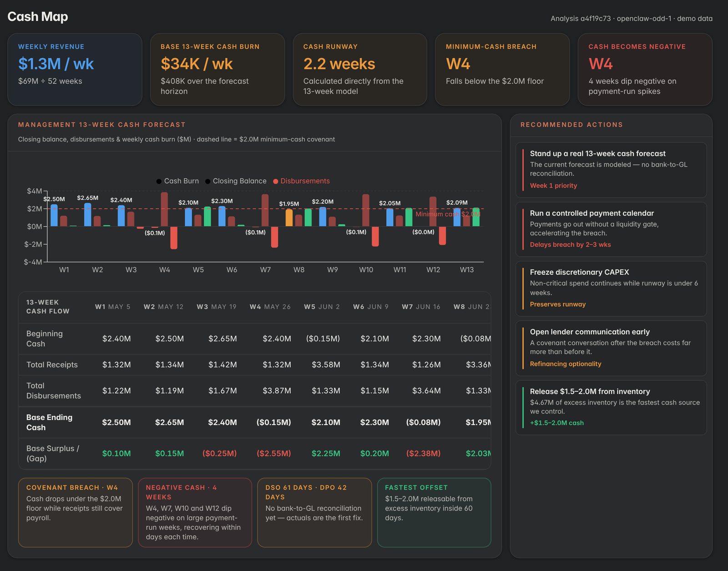Image resolution: width=728 pixels, height=571 pixels.
Task: Click W5 surplus value $2.25M
Action: (x=326, y=454)
